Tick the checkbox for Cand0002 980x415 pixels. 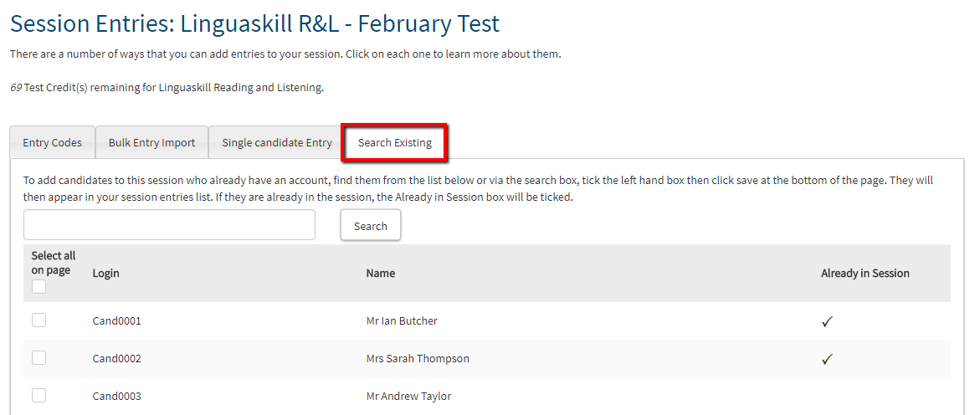tap(38, 357)
